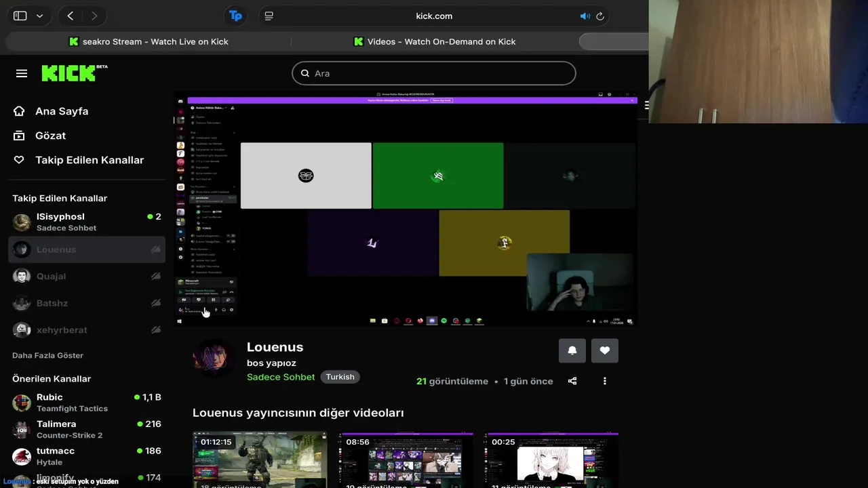Open the hamburger menu next to Kick logo
Viewport: 868px width, 488px height.
[22, 73]
